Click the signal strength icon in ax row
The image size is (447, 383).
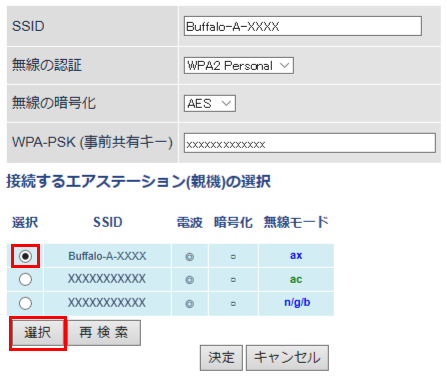point(190,257)
